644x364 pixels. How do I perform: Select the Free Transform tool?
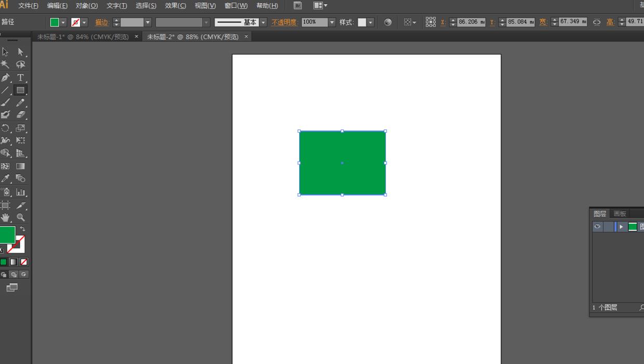(20, 140)
